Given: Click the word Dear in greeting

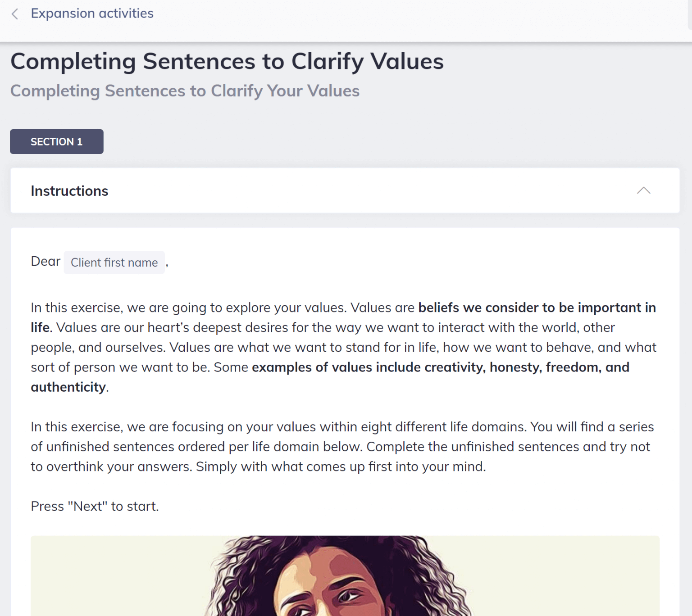Looking at the screenshot, I should tap(46, 261).
